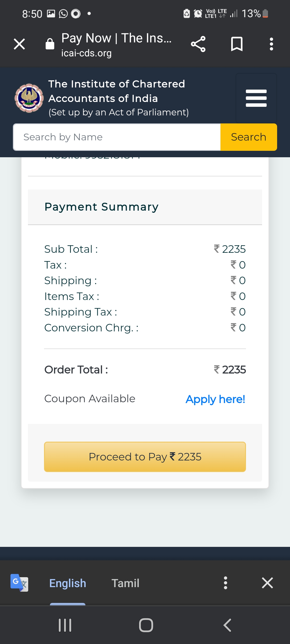Open translate bar more options
The width and height of the screenshot is (290, 644).
tap(226, 583)
